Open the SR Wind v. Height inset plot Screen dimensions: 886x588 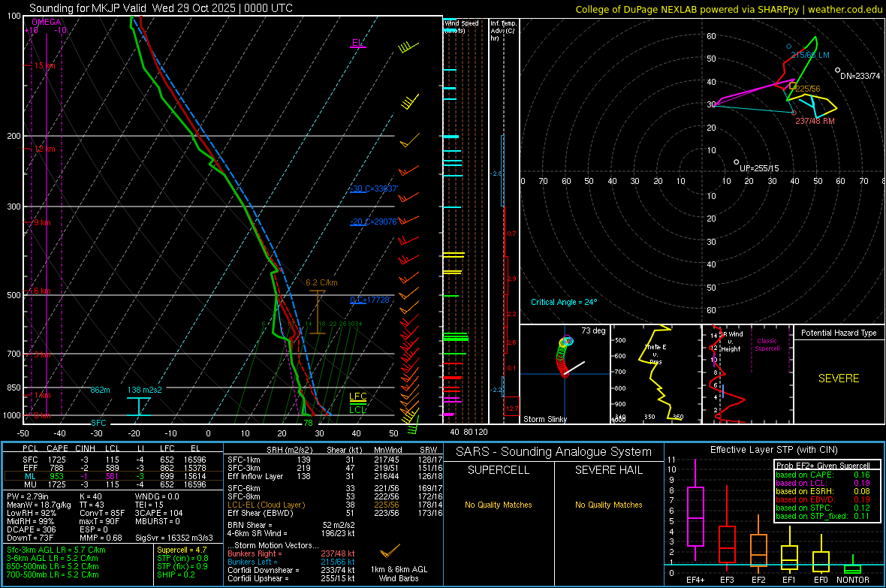tap(748, 374)
